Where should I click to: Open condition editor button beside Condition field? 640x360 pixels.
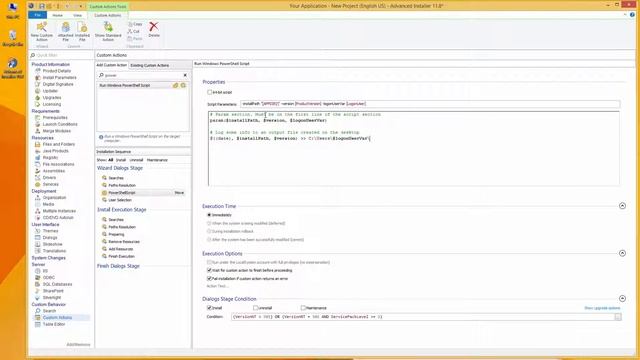pos(618,317)
